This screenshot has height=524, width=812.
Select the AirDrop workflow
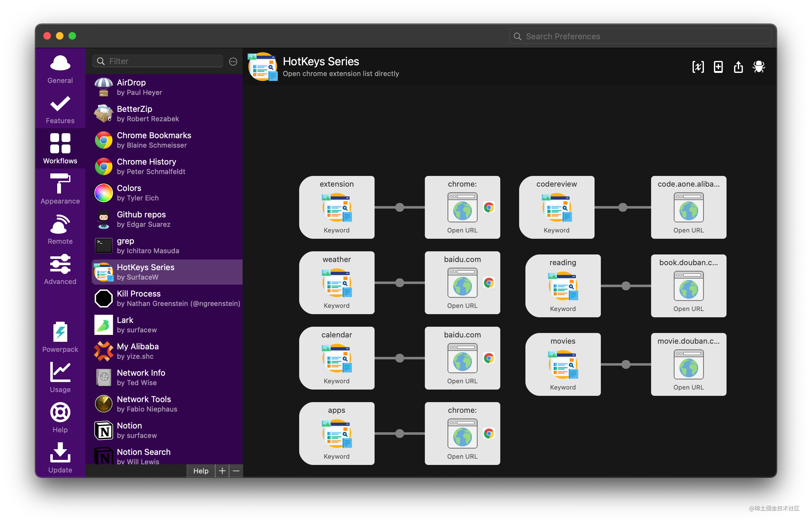167,87
